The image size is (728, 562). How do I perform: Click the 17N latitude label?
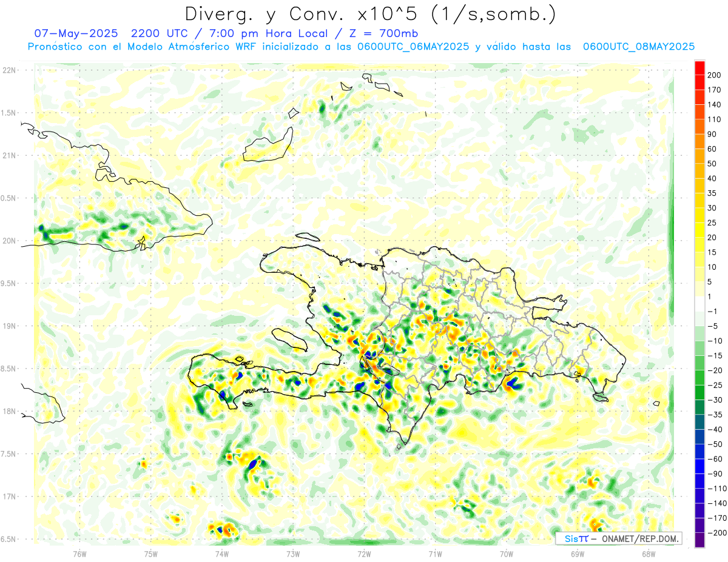coord(8,497)
